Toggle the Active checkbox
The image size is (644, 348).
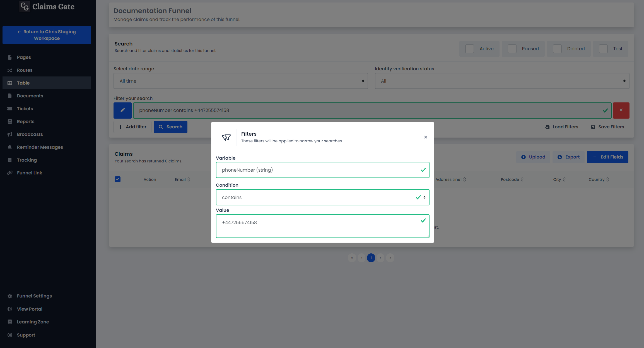[470, 49]
